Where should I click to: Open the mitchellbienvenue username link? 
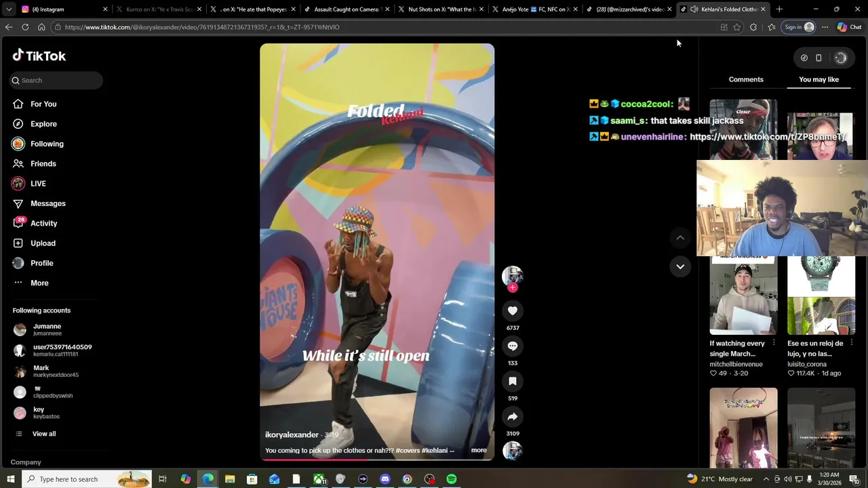pyautogui.click(x=736, y=364)
